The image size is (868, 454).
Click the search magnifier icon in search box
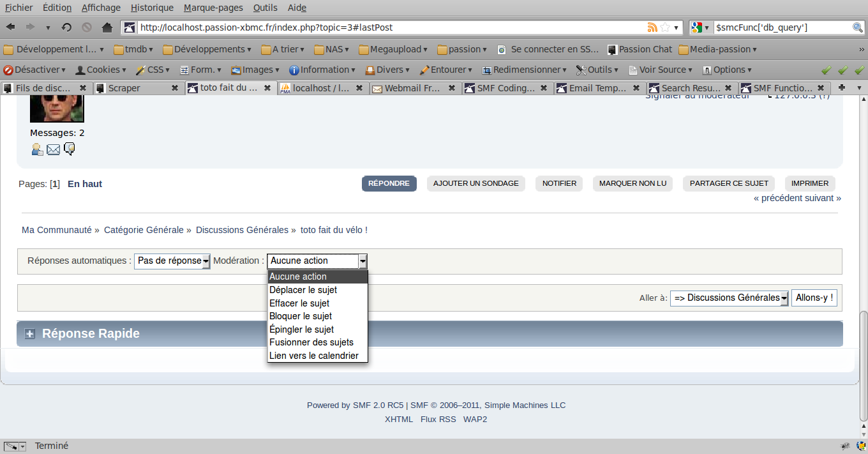click(x=858, y=27)
